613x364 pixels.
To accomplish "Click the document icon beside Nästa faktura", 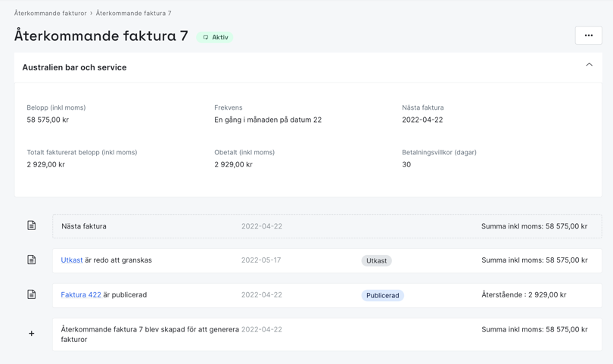I will [x=32, y=226].
